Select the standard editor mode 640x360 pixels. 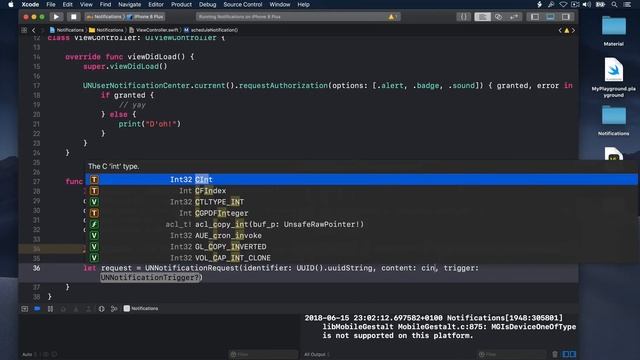pos(482,17)
